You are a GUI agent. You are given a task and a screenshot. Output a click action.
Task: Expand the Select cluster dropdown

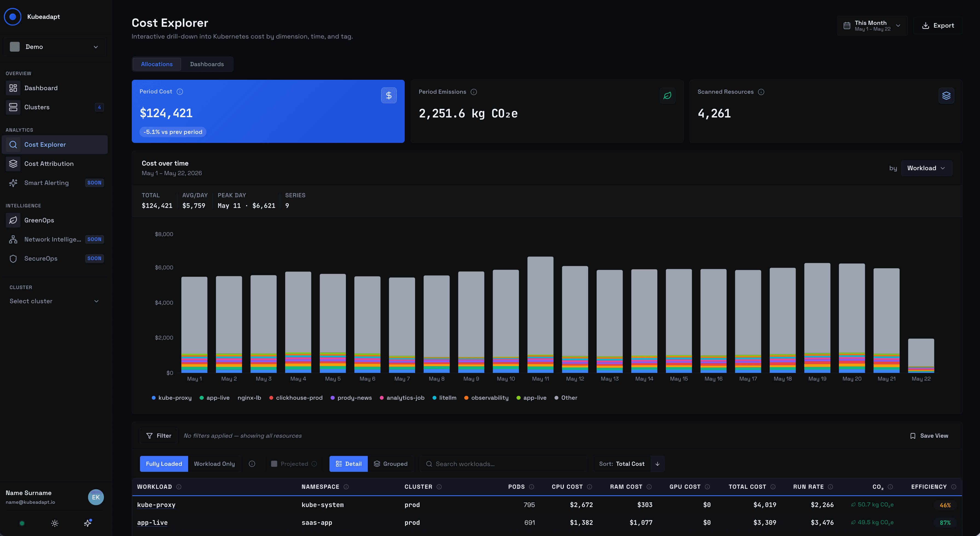pos(54,301)
